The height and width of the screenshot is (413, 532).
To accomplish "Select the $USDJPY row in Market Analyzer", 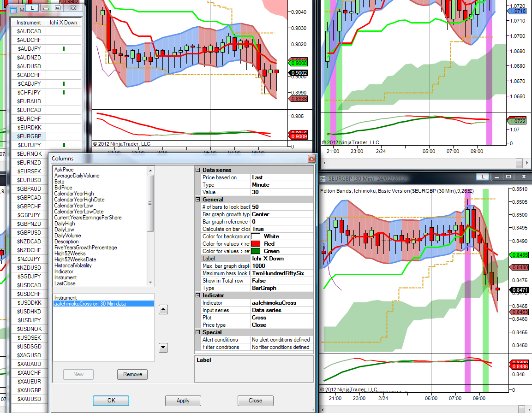I will (29, 320).
